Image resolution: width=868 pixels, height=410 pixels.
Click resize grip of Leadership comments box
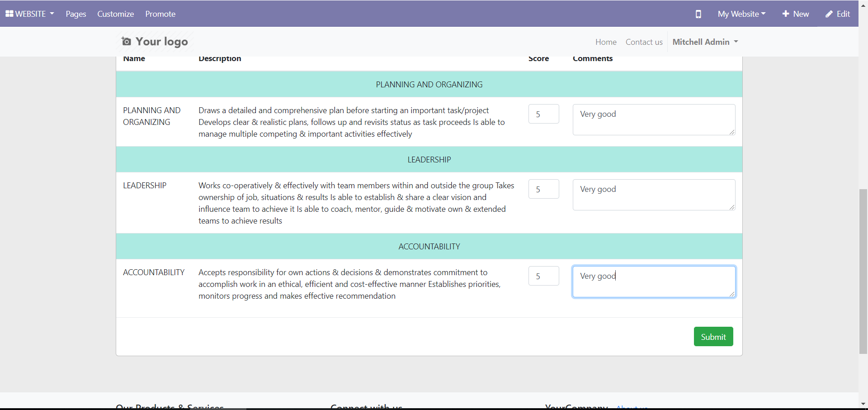[731, 207]
